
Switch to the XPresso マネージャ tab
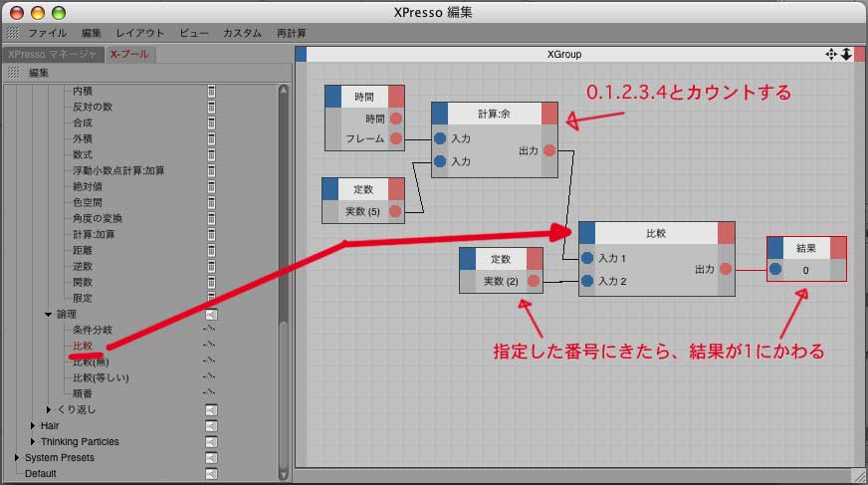[x=52, y=54]
